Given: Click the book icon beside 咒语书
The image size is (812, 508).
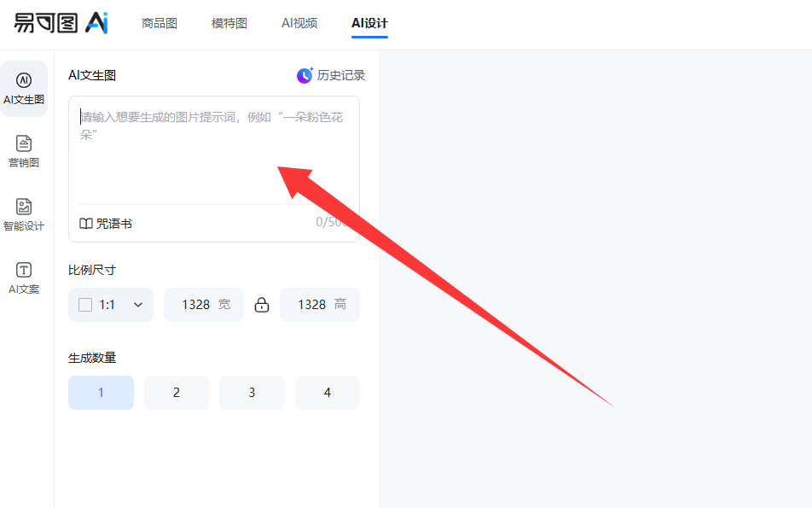Looking at the screenshot, I should [x=84, y=223].
